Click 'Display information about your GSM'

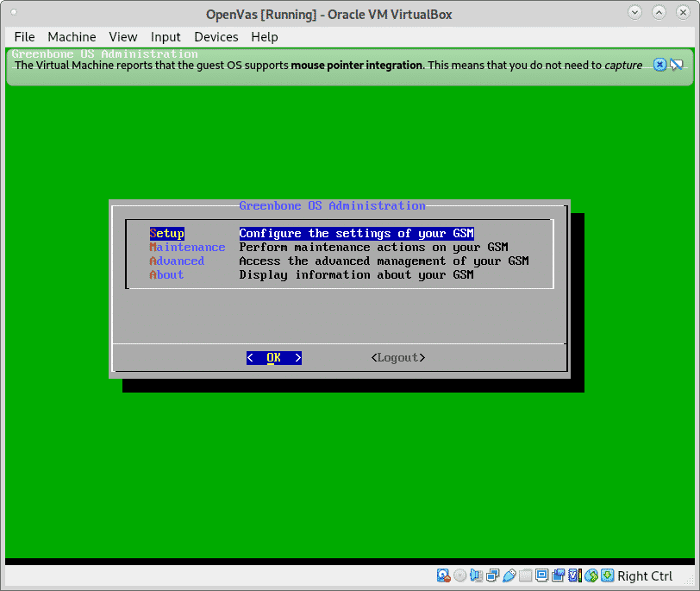pos(356,274)
